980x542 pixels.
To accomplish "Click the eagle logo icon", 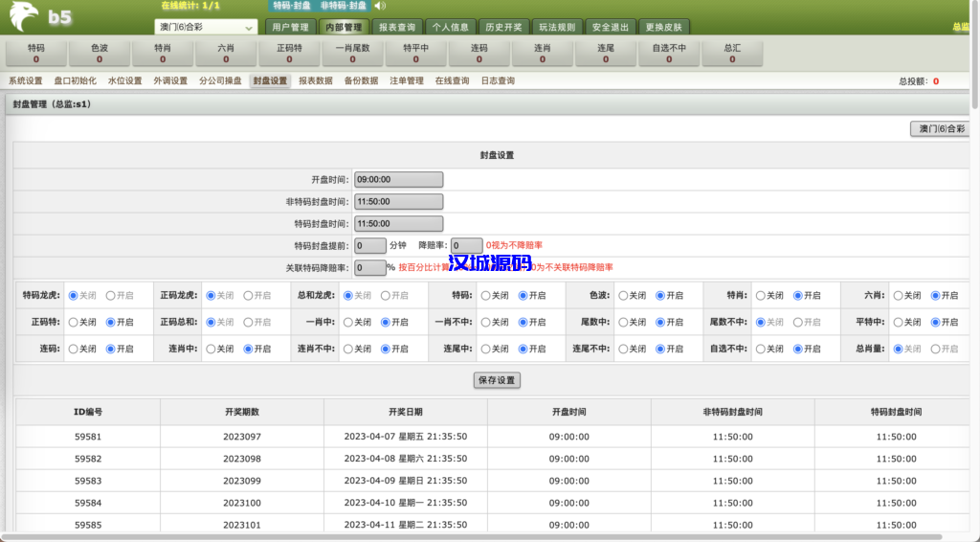I will click(x=24, y=16).
